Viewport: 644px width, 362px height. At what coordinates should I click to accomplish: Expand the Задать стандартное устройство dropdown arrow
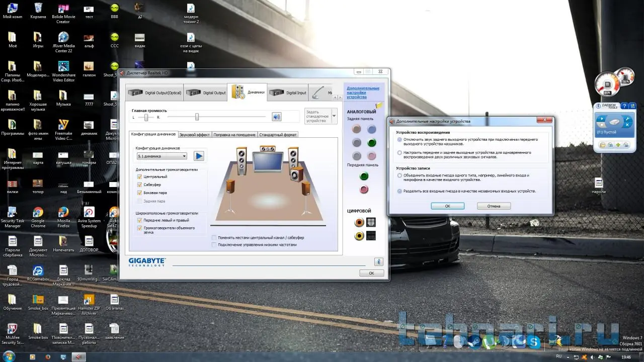(x=334, y=116)
